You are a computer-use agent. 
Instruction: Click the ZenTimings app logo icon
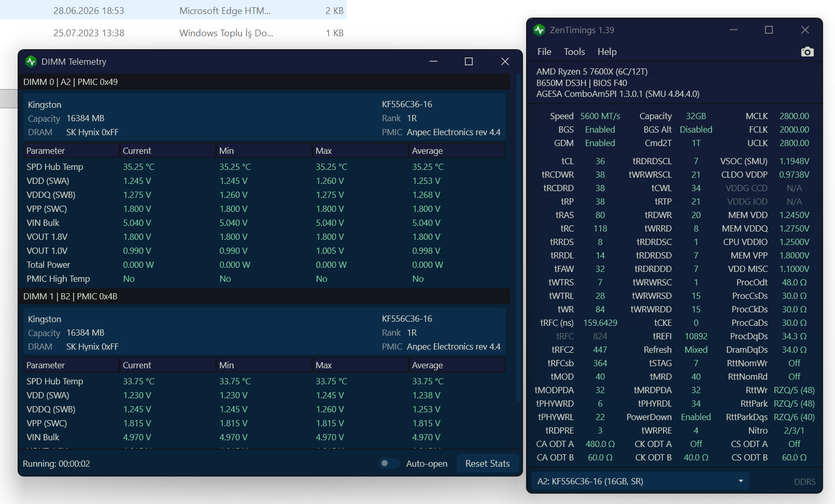click(539, 30)
